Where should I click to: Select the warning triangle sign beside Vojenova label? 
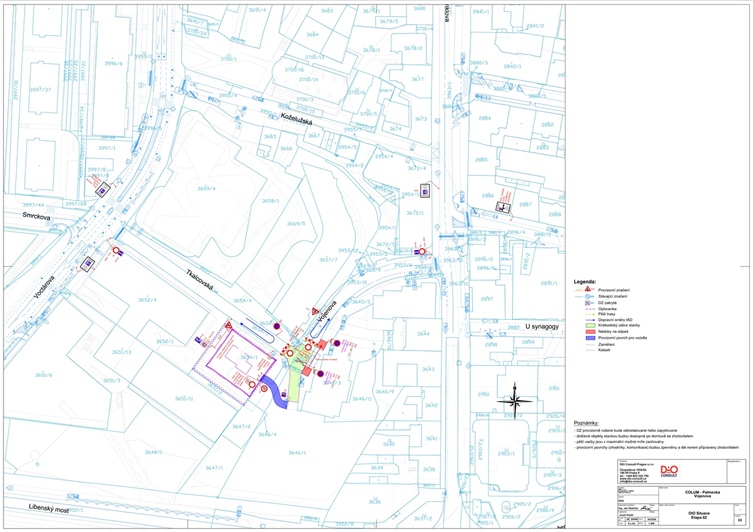pyautogui.click(x=315, y=312)
